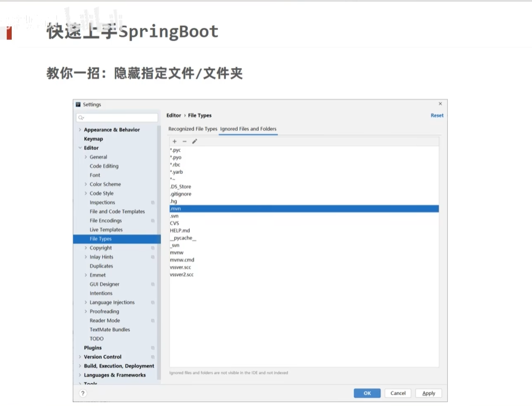This screenshot has height=406, width=532.
Task: Select the .hg entry in the list
Action: 304,201
